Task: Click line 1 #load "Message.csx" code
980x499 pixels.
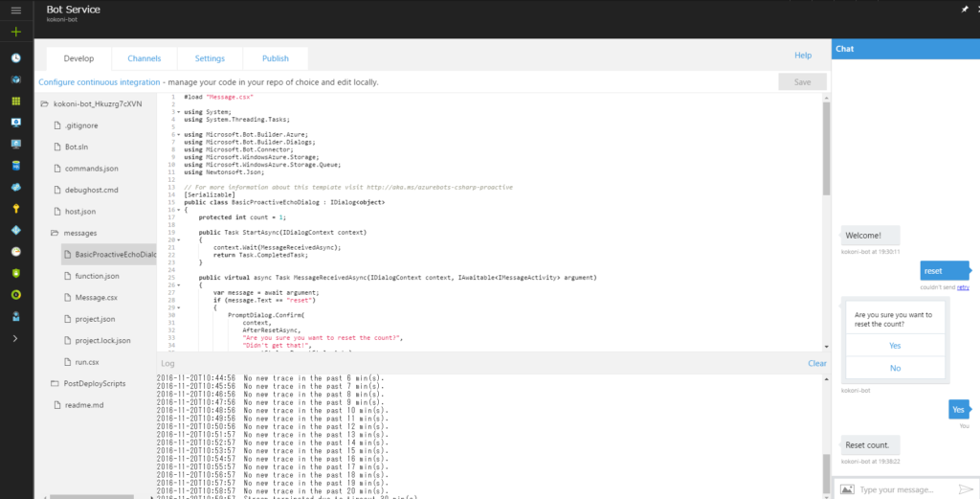Action: click(219, 97)
